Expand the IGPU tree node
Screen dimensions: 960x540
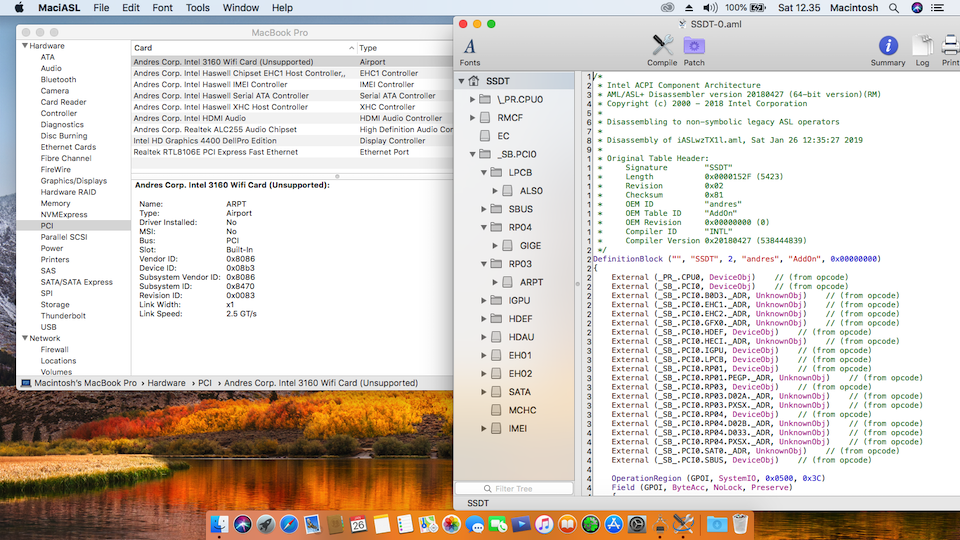point(485,300)
